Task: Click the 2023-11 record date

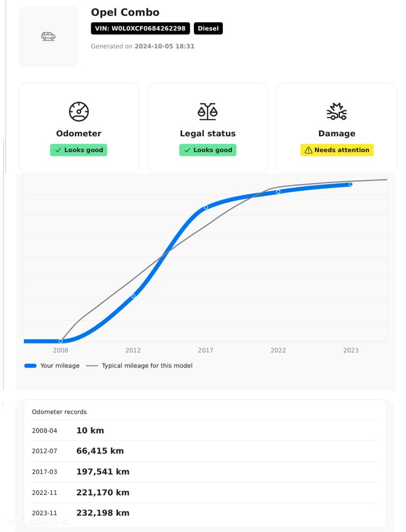Action: point(44,513)
